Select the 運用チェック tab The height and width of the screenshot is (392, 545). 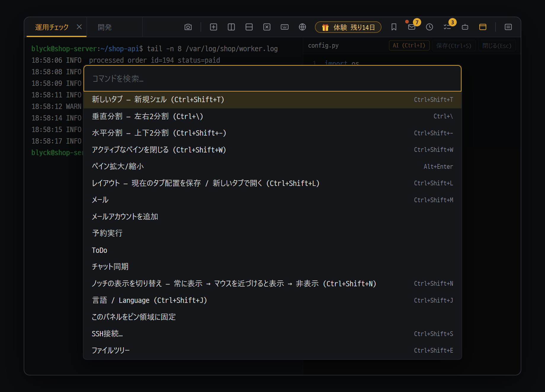pos(52,27)
